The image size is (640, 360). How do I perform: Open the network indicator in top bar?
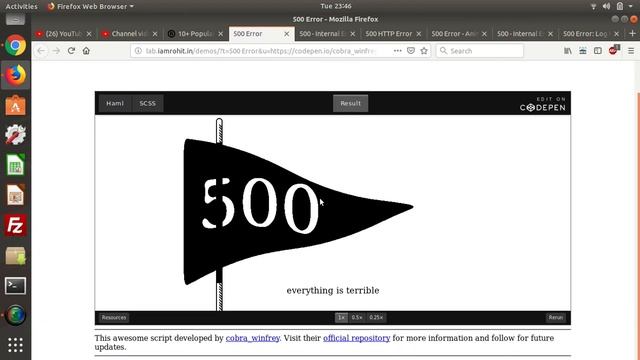(593, 6)
